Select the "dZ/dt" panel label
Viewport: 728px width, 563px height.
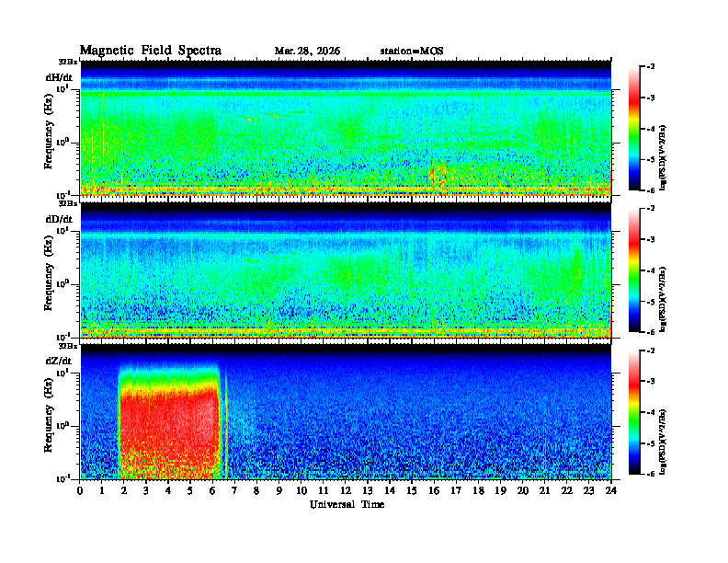(59, 361)
